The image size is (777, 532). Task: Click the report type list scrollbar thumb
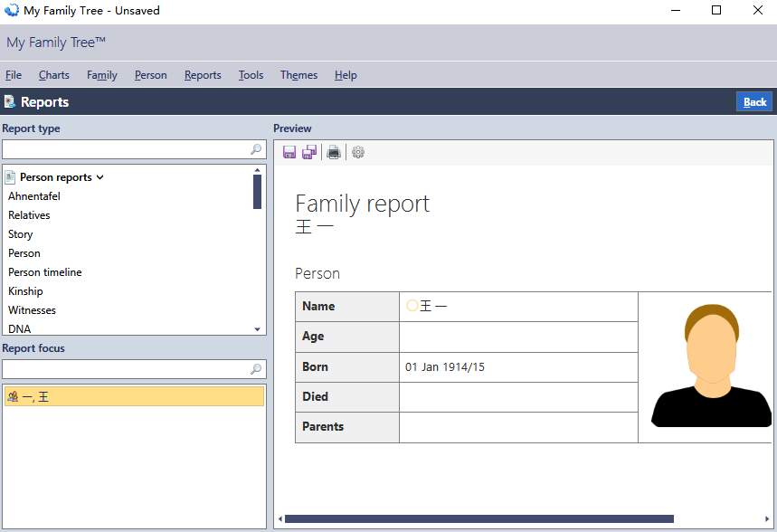257,192
